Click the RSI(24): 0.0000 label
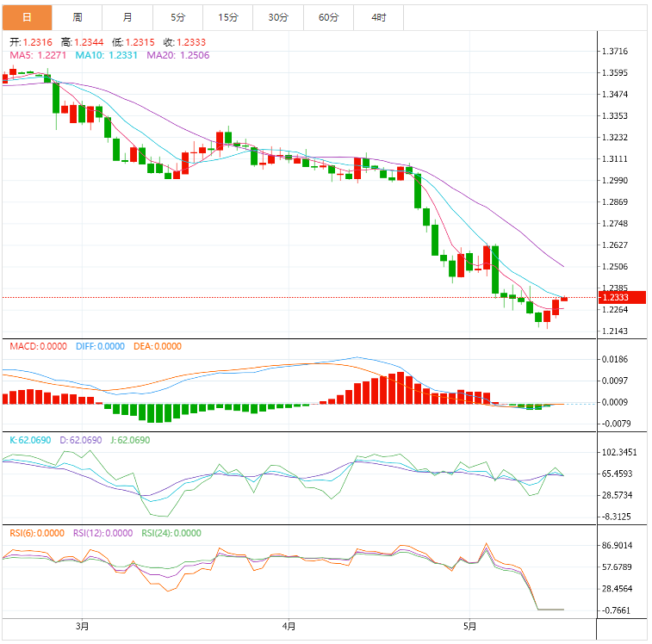Image resolution: width=652 pixels, height=644 pixels. 171,534
